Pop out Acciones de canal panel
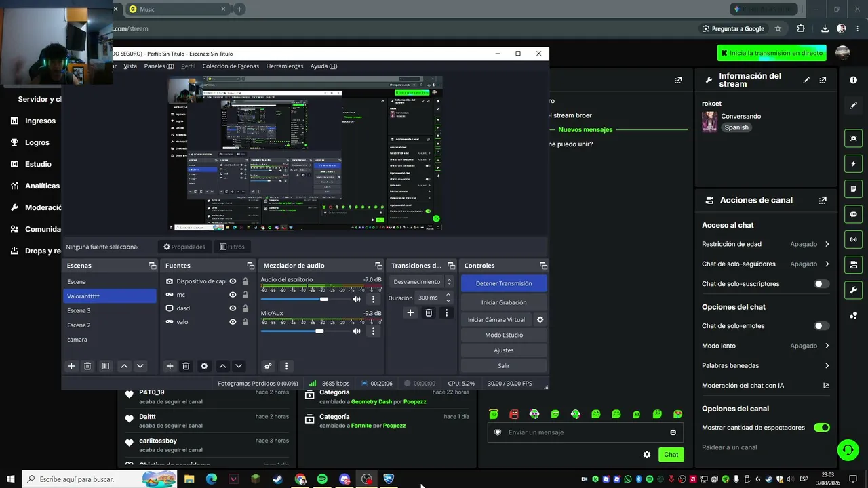Screen dimensions: 868x488 (x=823, y=200)
